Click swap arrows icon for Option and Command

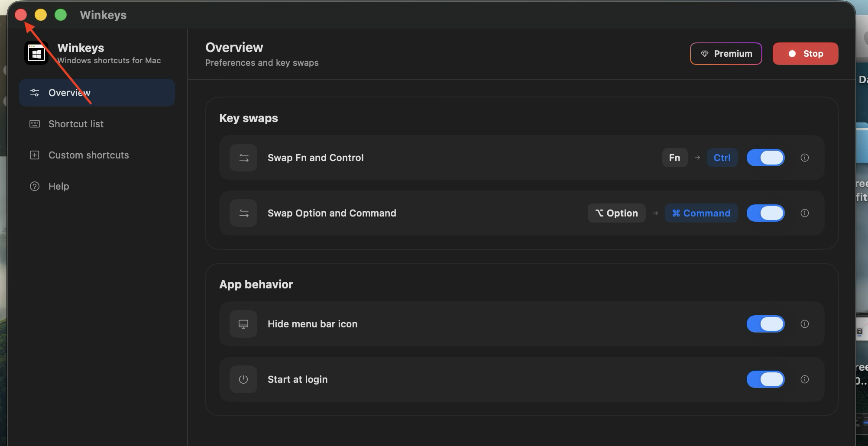tap(244, 213)
